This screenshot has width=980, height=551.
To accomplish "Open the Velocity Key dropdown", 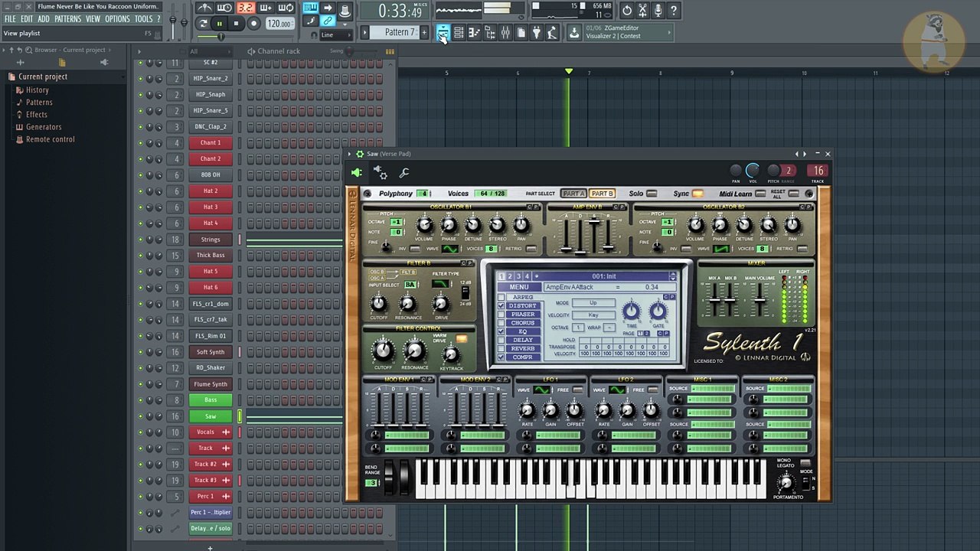I will click(x=593, y=315).
